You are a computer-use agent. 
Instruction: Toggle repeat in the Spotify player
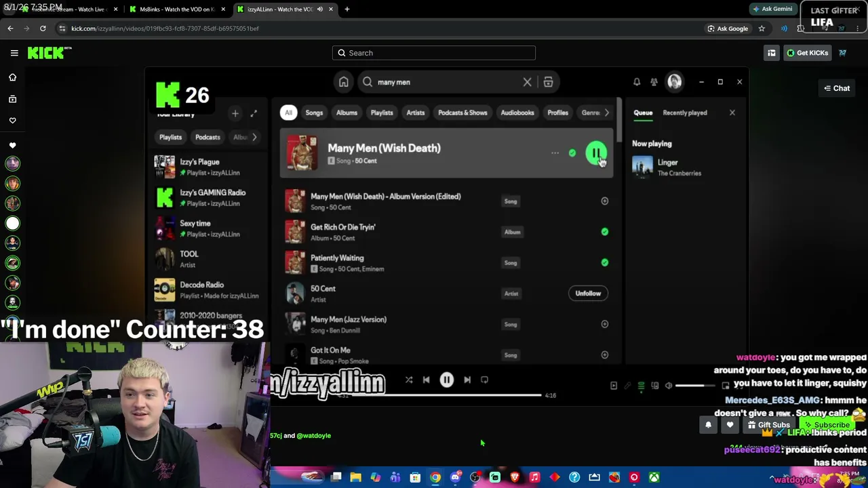pos(484,380)
